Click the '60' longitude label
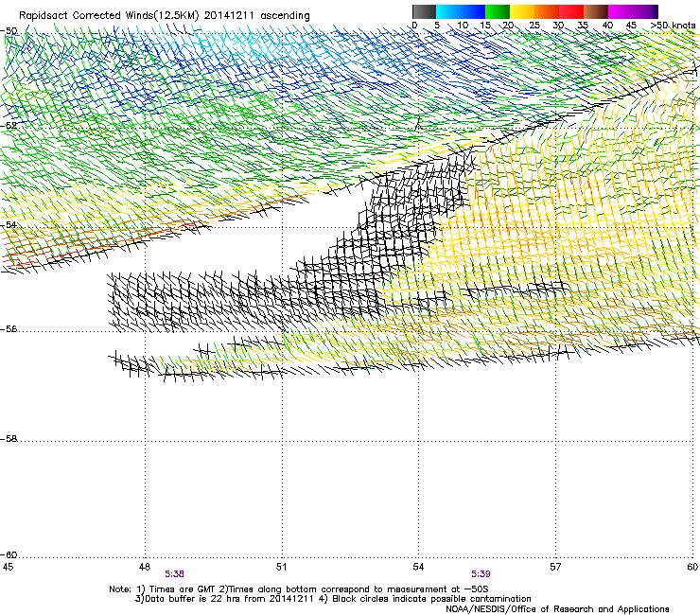The width and height of the screenshot is (700, 615). (x=692, y=567)
